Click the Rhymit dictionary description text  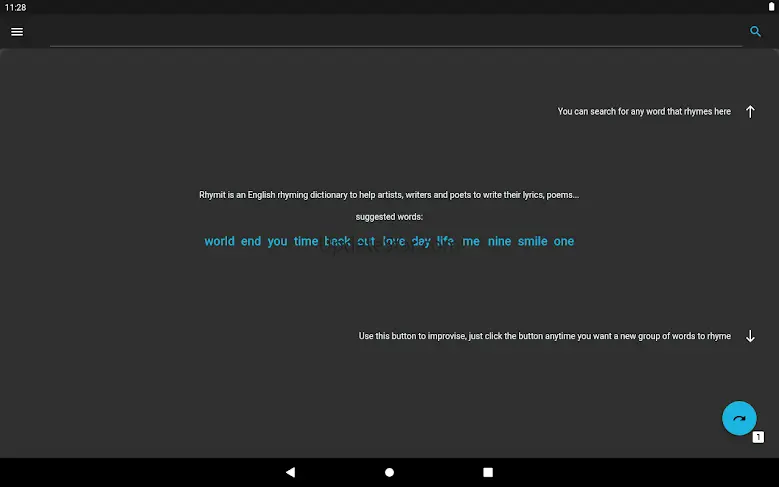coord(389,195)
